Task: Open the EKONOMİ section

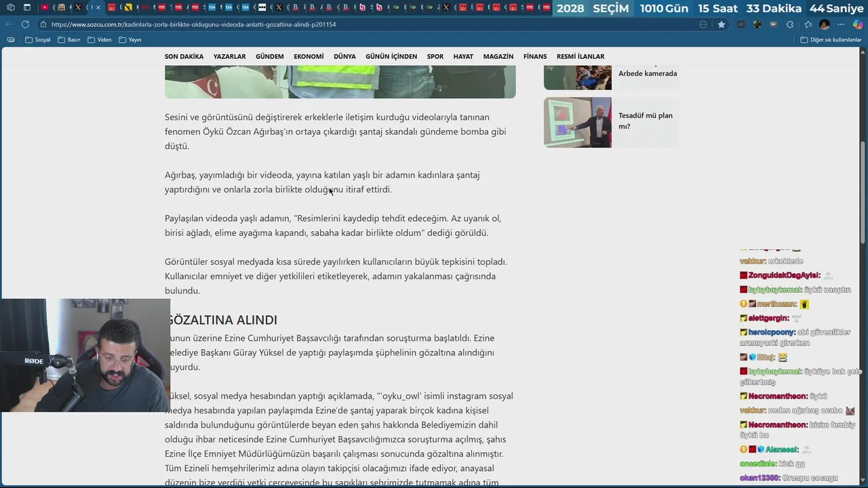Action: pos(309,56)
